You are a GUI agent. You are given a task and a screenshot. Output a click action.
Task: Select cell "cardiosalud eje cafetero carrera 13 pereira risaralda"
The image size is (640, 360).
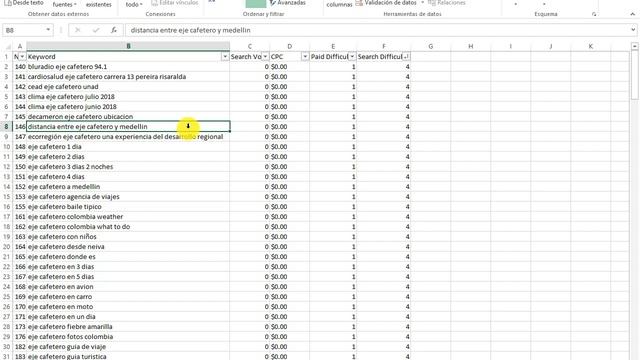pyautogui.click(x=128, y=77)
